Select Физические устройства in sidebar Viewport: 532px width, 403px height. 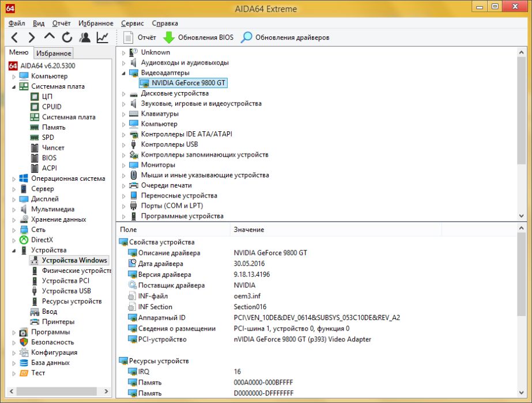pos(77,271)
